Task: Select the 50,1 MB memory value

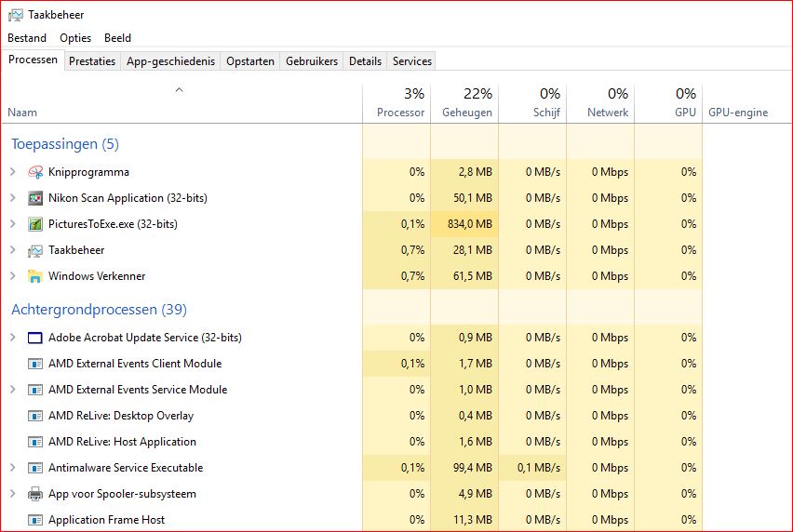Action: tap(473, 198)
